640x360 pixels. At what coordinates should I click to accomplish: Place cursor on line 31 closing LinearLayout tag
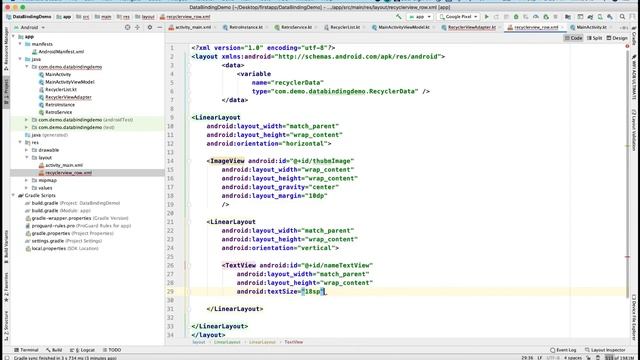click(235, 309)
